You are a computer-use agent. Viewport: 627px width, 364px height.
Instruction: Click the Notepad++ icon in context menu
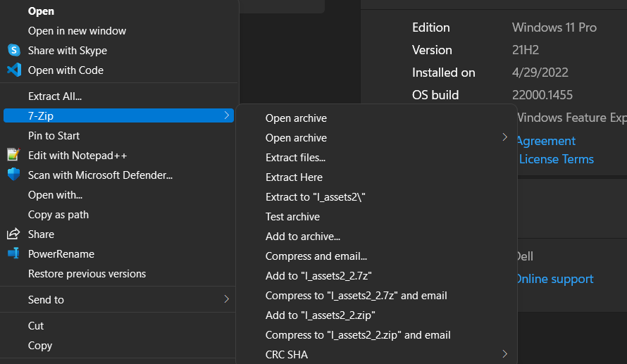[x=13, y=155]
